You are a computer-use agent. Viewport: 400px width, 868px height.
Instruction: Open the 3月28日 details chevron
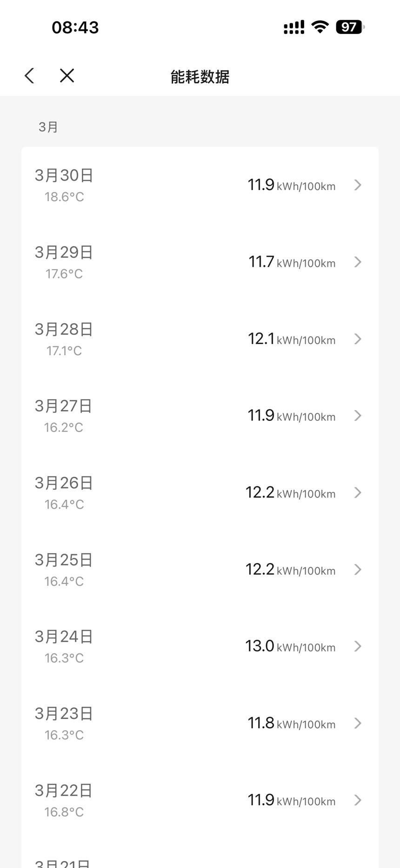[358, 339]
